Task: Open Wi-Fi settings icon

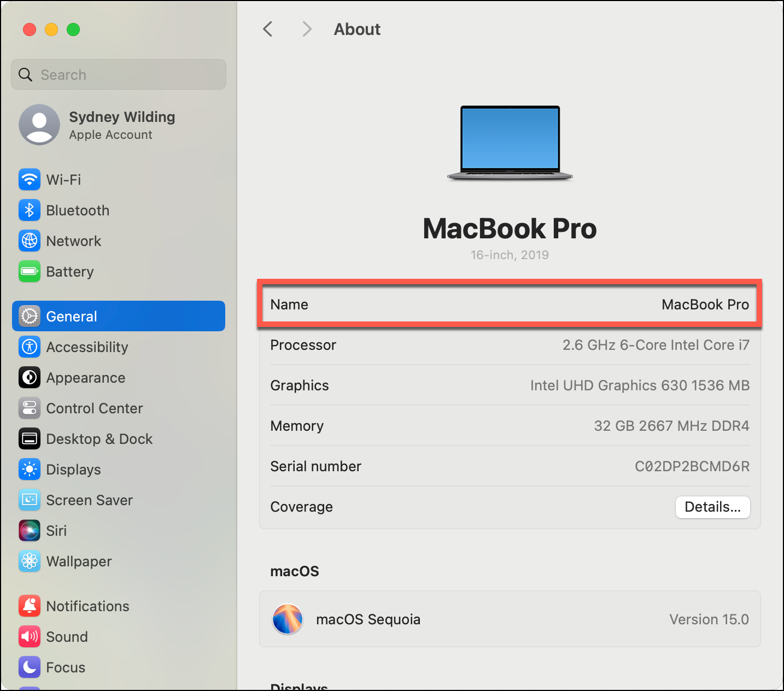Action: [x=30, y=179]
